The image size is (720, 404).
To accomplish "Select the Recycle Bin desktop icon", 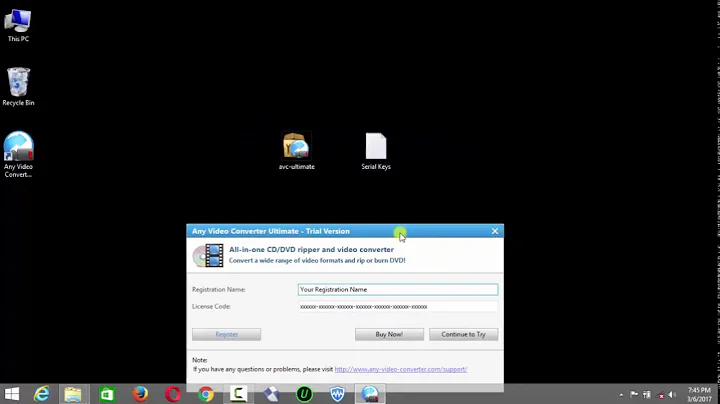I will (x=18, y=87).
